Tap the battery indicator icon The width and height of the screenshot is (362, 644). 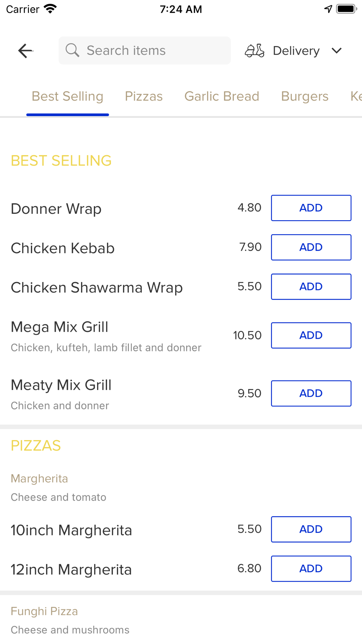(346, 9)
